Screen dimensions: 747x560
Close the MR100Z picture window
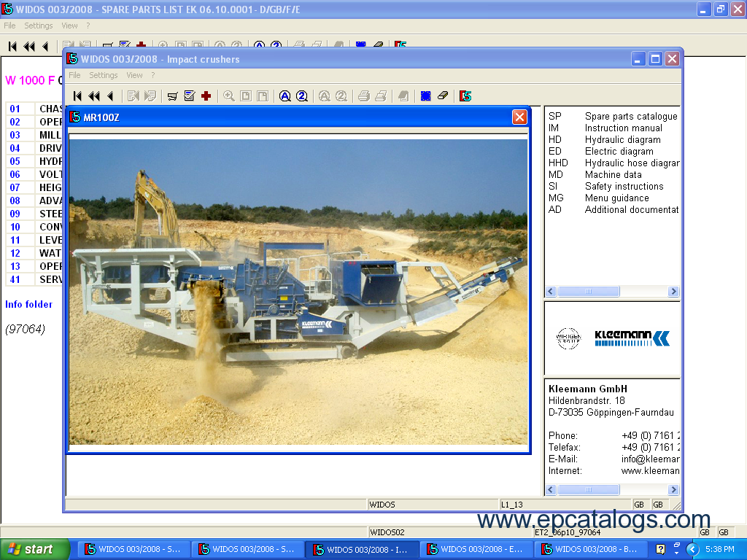click(x=519, y=117)
